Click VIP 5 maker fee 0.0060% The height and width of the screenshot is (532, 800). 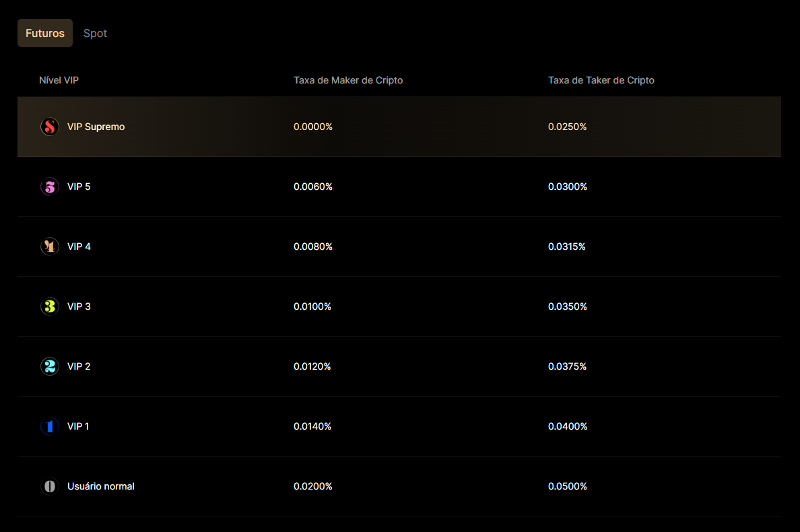click(313, 187)
